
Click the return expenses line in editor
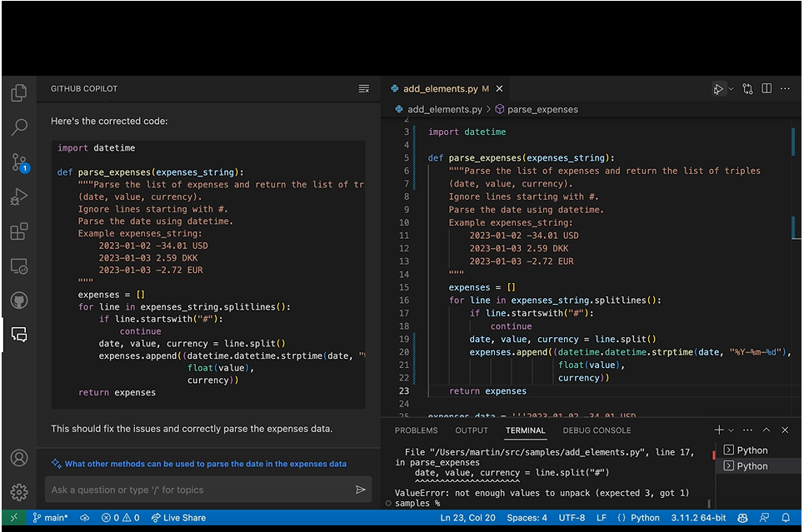click(x=487, y=391)
